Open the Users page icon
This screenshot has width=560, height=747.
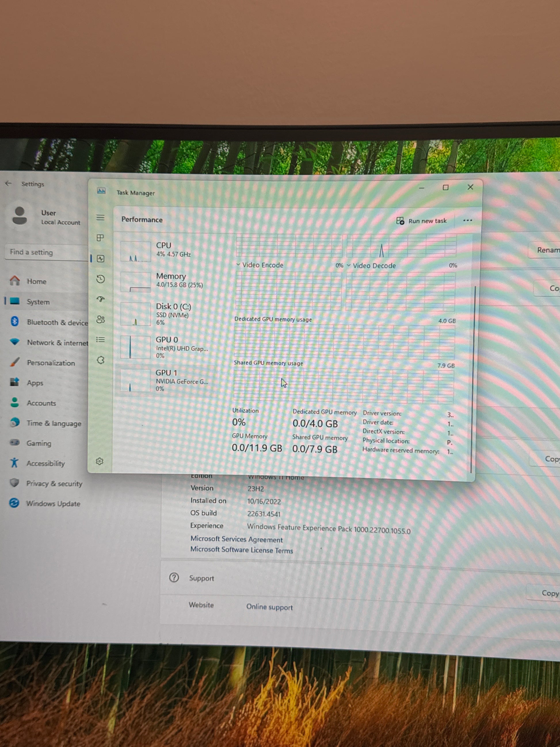coord(101,320)
